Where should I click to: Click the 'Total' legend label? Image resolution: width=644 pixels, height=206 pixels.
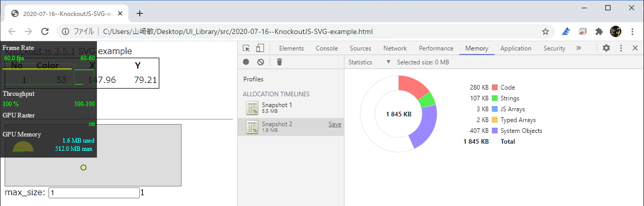508,142
